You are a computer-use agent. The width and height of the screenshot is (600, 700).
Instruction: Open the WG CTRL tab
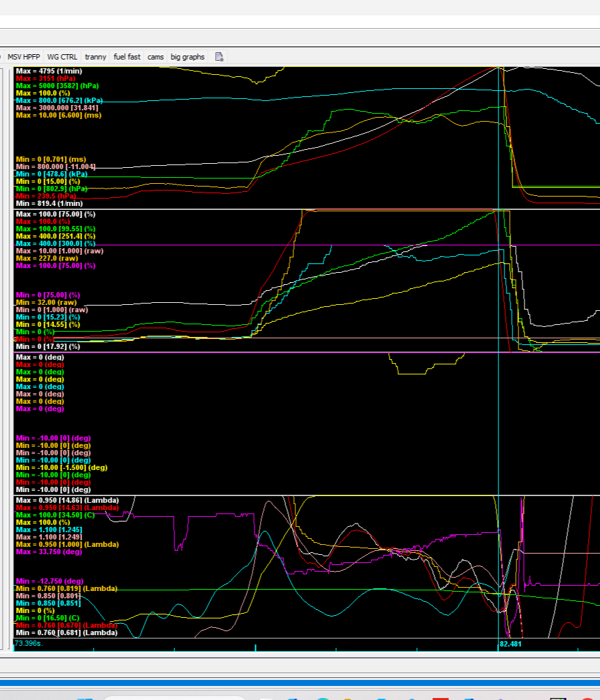(x=62, y=57)
